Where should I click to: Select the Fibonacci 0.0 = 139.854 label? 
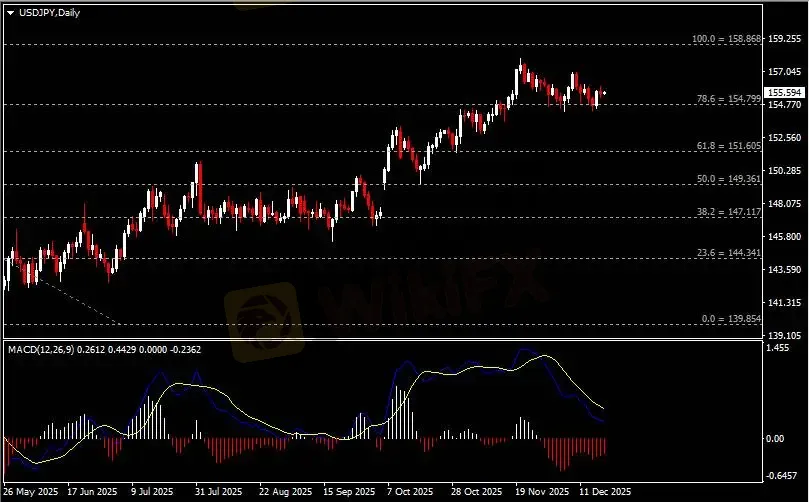(731, 319)
